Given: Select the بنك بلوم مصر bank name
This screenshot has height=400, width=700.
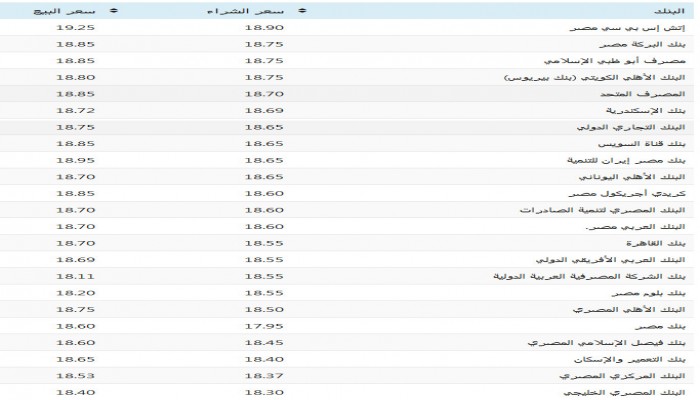Looking at the screenshot, I should pyautogui.click(x=648, y=293).
